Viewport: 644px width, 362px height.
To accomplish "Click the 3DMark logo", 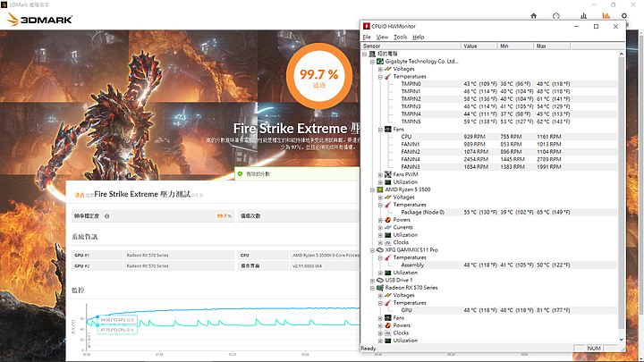I will tap(39, 19).
